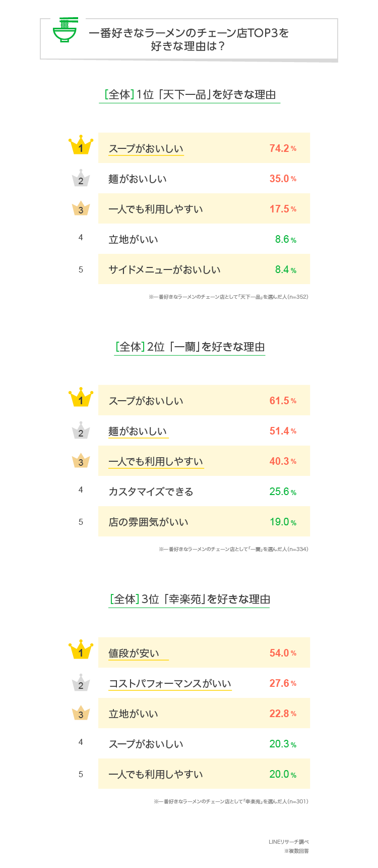Click サイドメニューがおいしい label

point(164,269)
